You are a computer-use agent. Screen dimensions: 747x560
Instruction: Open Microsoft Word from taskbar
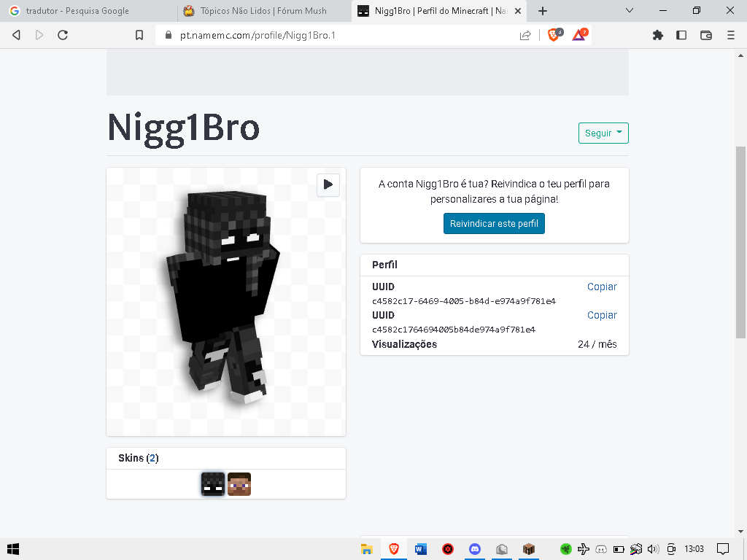click(421, 549)
